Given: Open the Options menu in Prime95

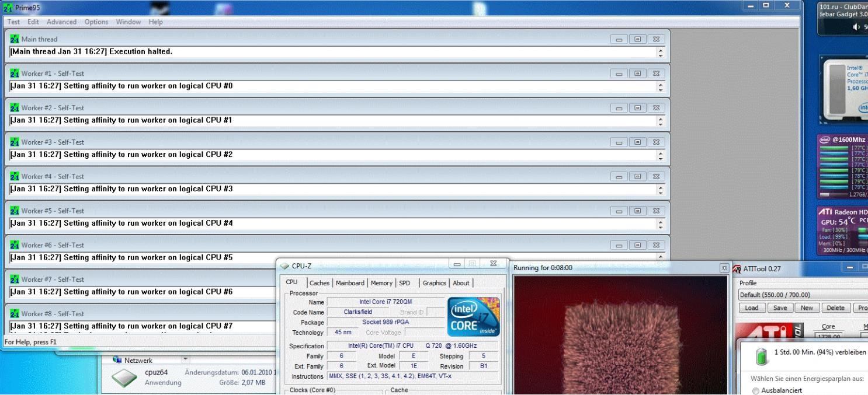Looking at the screenshot, I should 96,22.
